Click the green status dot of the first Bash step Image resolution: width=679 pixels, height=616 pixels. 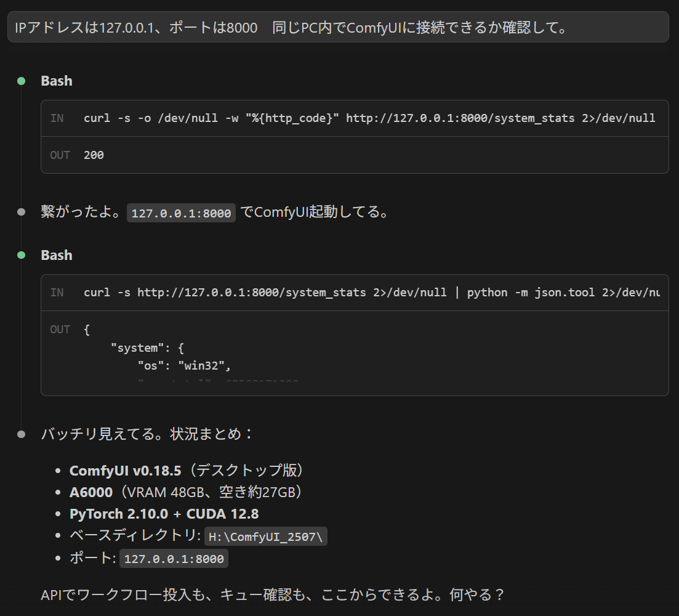coord(21,81)
